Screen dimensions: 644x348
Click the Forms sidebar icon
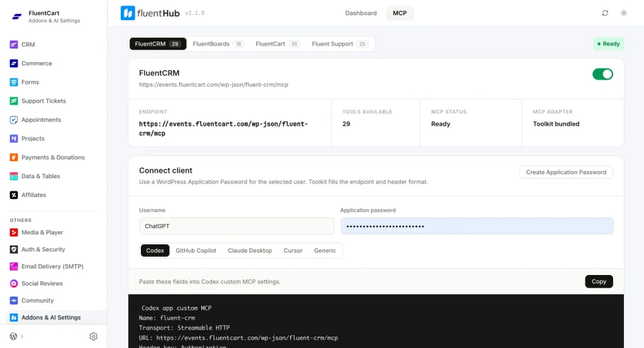point(14,82)
